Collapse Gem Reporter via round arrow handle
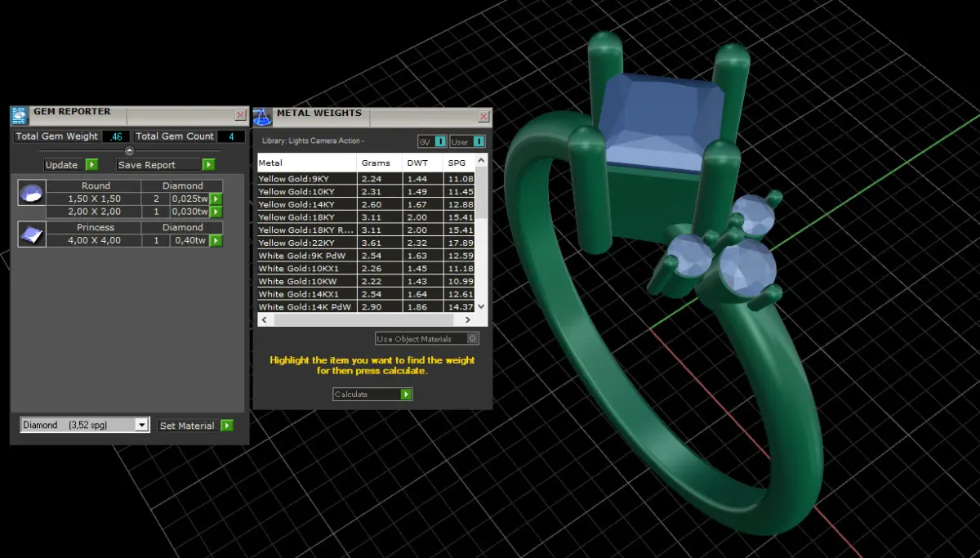 pos(129,150)
